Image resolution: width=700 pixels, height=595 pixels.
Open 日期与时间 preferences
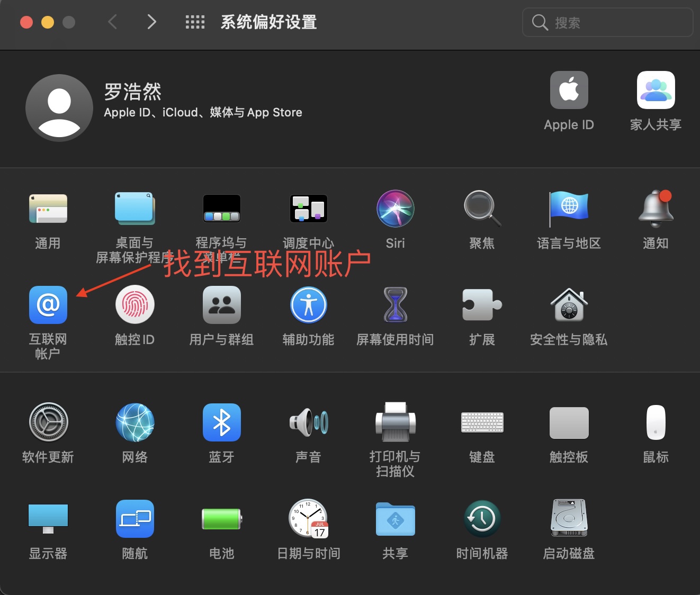click(x=308, y=519)
